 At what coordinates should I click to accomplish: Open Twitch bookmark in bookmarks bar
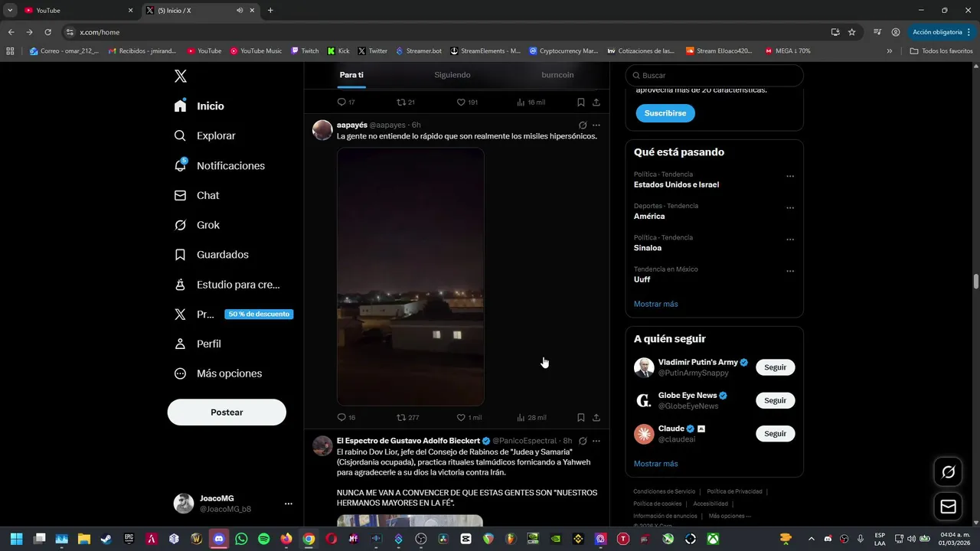point(305,51)
